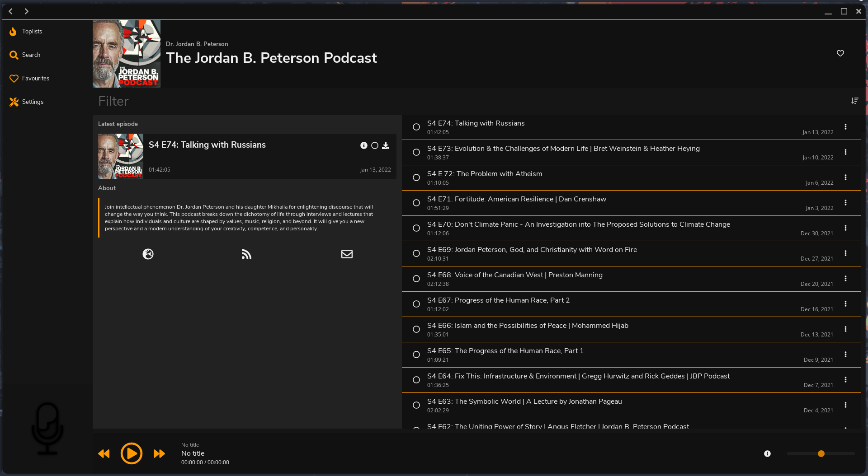Click the podcast header cover art

127,54
